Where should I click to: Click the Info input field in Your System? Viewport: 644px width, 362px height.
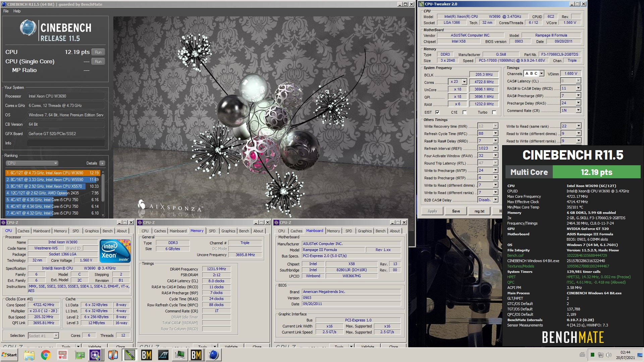click(66, 143)
